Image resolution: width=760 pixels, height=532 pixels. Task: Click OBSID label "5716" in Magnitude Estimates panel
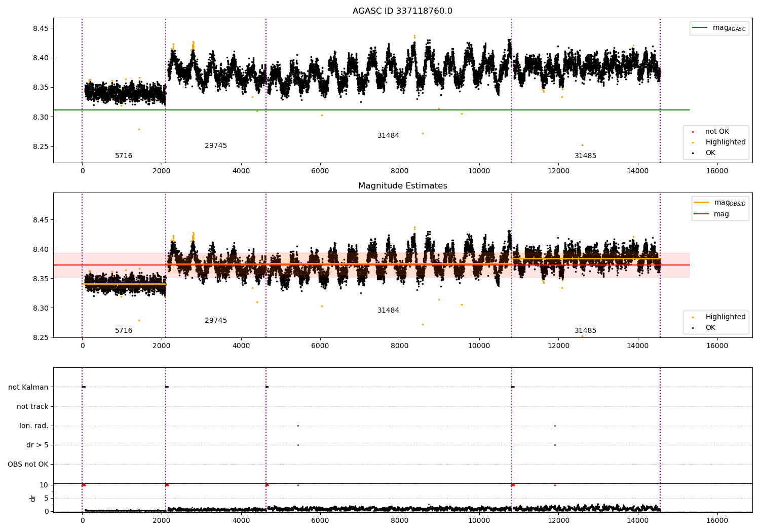click(124, 331)
